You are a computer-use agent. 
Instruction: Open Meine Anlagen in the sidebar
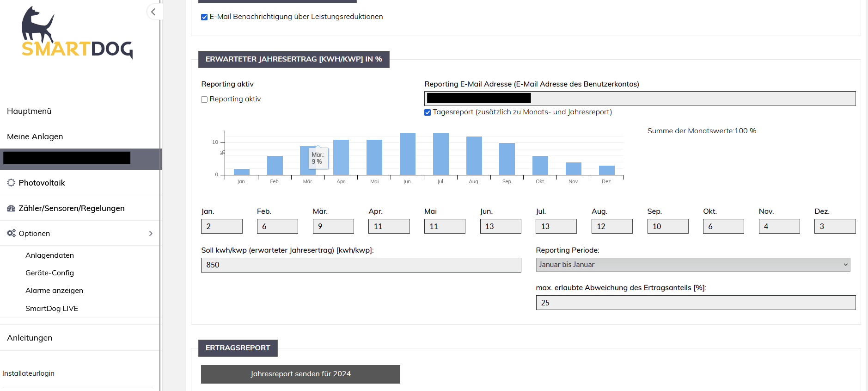[x=35, y=137]
